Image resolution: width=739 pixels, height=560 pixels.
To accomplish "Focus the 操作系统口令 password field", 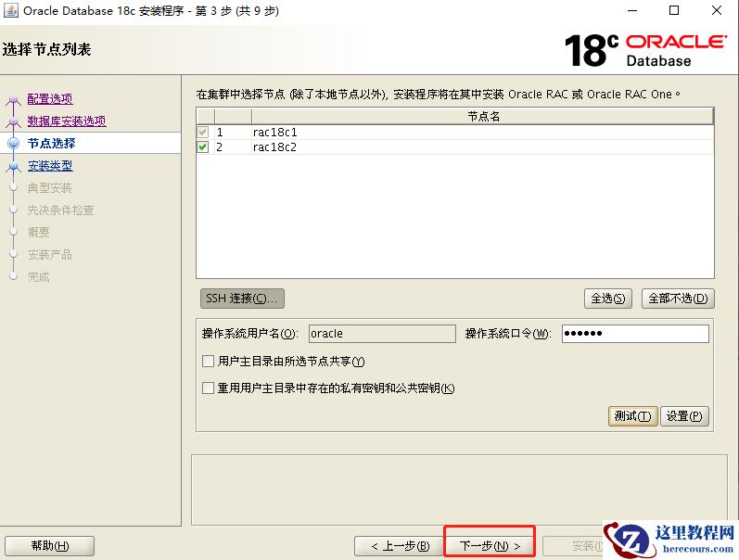I will click(635, 334).
